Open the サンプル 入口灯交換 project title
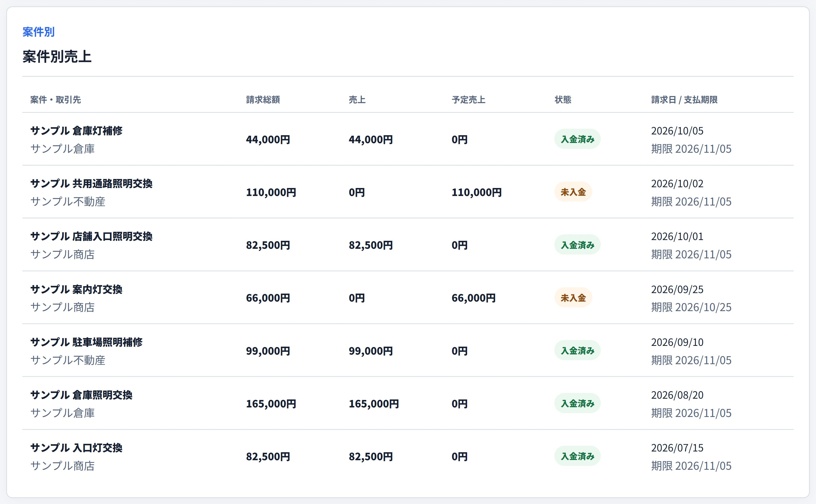This screenshot has height=504, width=816. point(76,448)
